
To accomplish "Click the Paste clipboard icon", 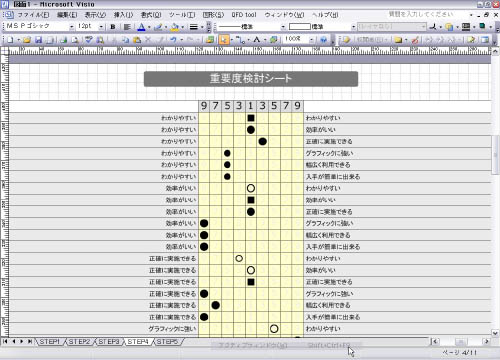I will (137, 40).
